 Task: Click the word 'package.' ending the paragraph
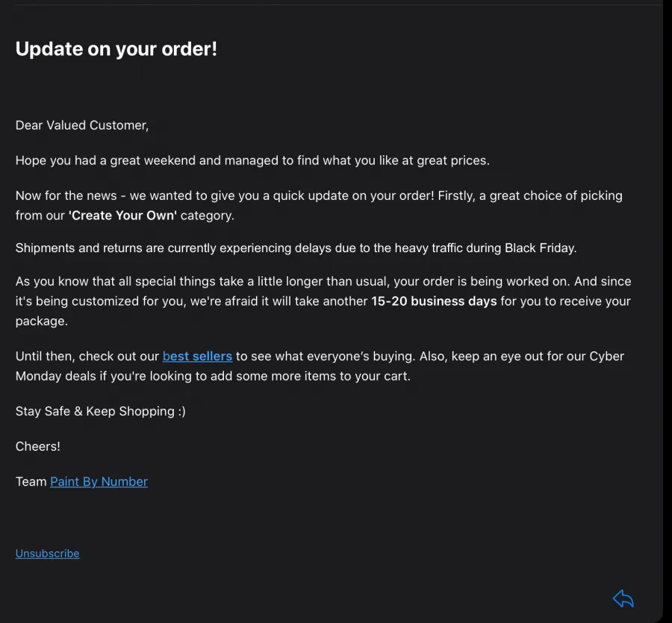coord(42,322)
